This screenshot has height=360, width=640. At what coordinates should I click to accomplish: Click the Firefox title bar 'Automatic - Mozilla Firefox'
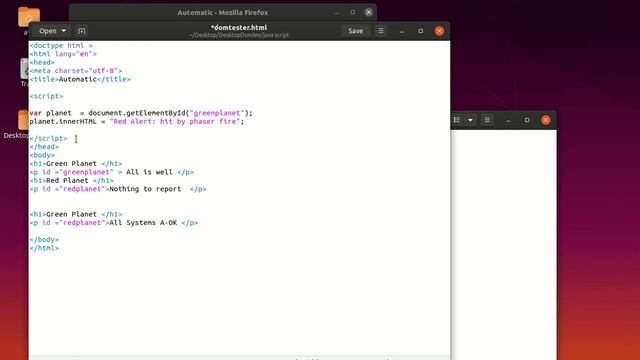coord(222,13)
